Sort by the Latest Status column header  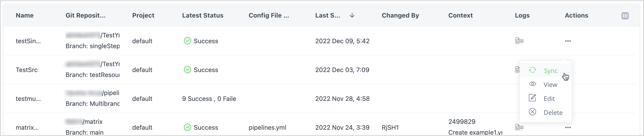click(x=203, y=16)
